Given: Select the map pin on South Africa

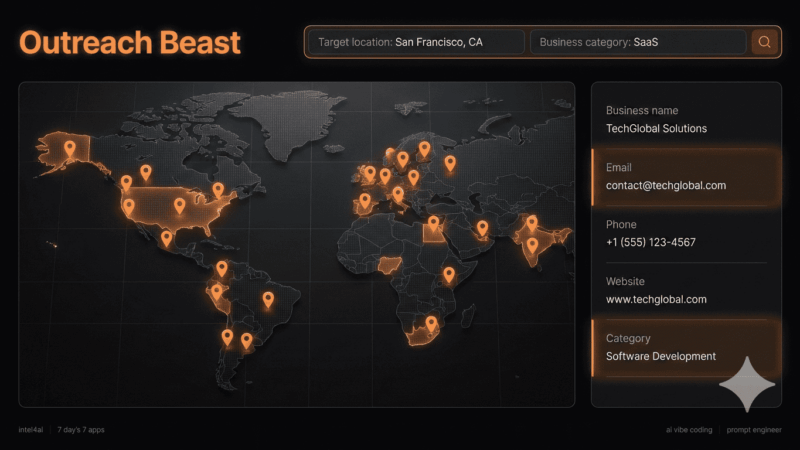Looking at the screenshot, I should click(x=432, y=323).
